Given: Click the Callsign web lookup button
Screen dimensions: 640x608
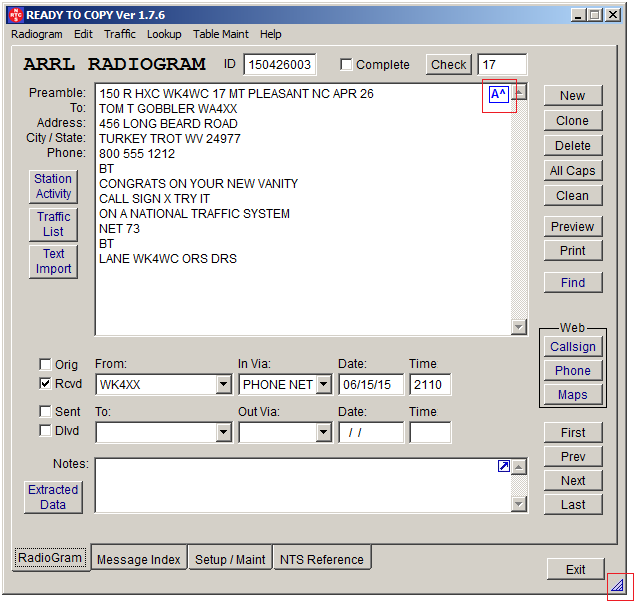Looking at the screenshot, I should (572, 347).
